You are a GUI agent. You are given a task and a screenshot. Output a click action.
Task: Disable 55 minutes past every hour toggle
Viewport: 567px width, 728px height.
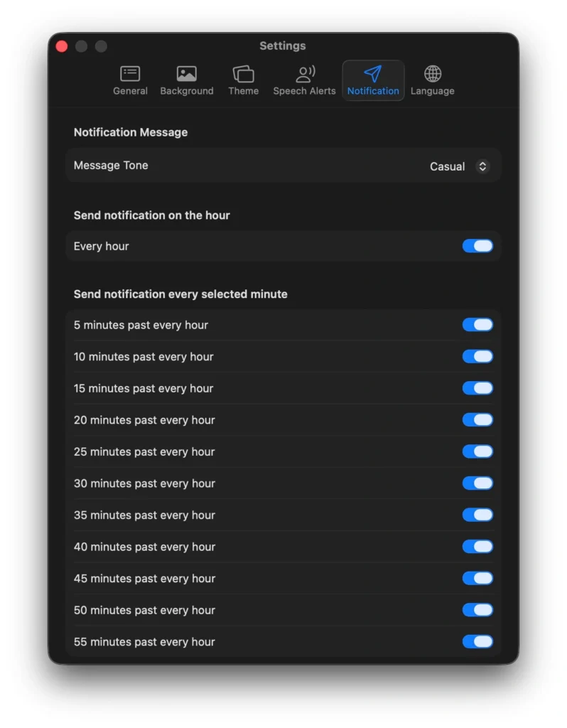[x=477, y=642]
